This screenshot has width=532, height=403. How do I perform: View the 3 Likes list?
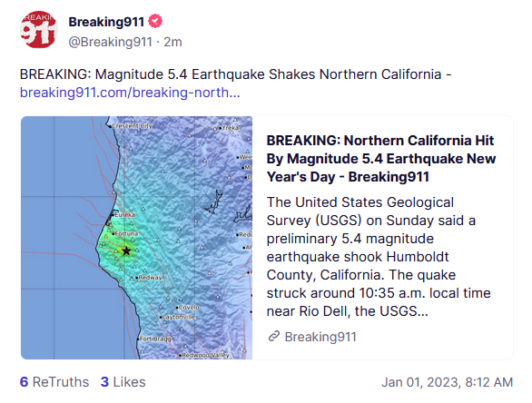click(123, 382)
